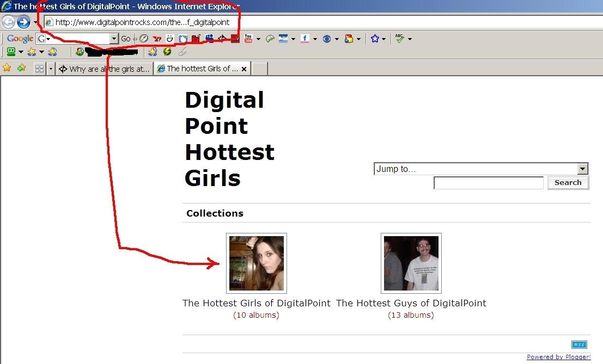Open the Powered by Plogger link
This screenshot has height=364, width=603.
click(558, 357)
